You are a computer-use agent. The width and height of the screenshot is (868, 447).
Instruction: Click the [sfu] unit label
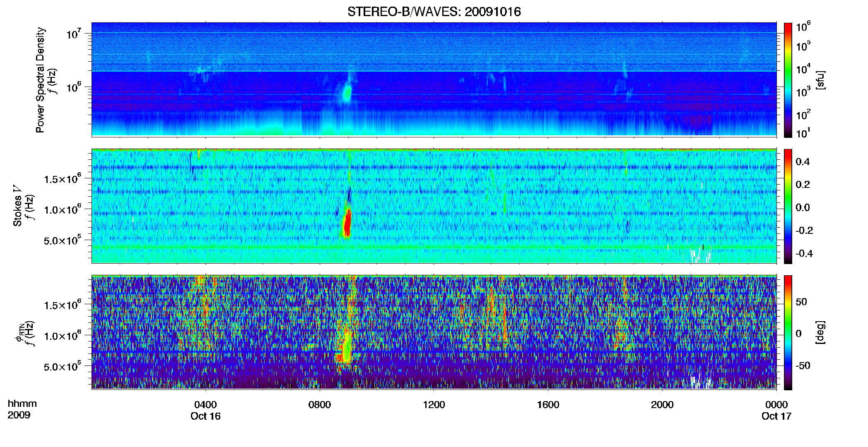point(820,80)
